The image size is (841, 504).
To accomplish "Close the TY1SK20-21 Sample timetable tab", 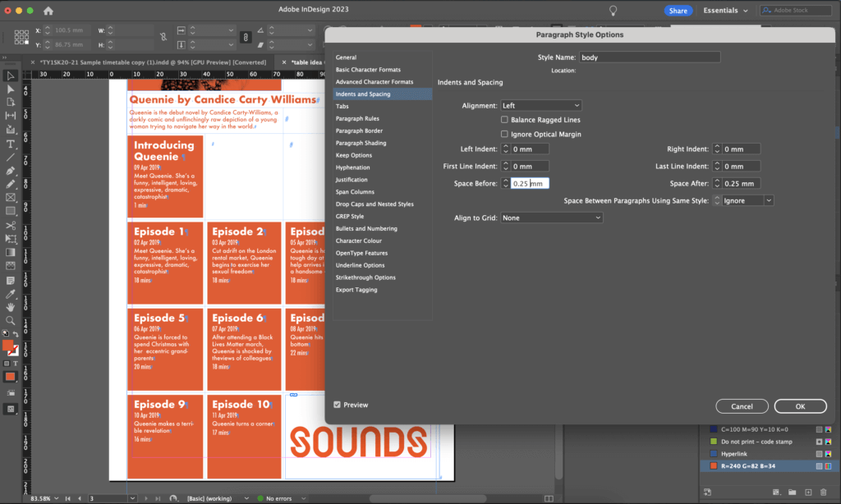I will (x=33, y=62).
